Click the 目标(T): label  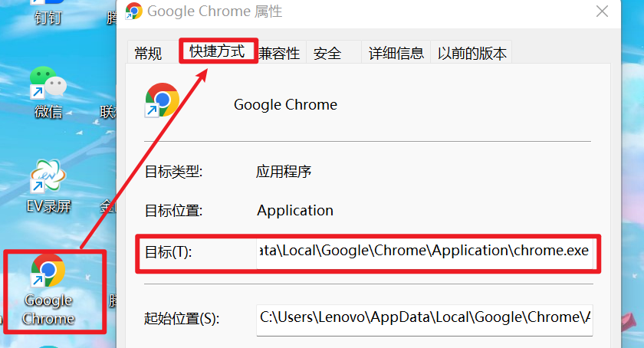click(x=169, y=252)
